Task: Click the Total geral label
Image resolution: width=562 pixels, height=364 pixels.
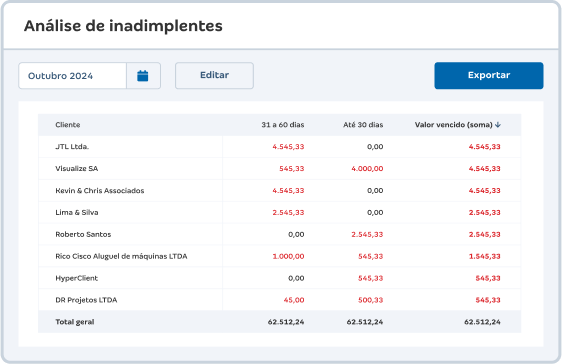Action: 75,322
